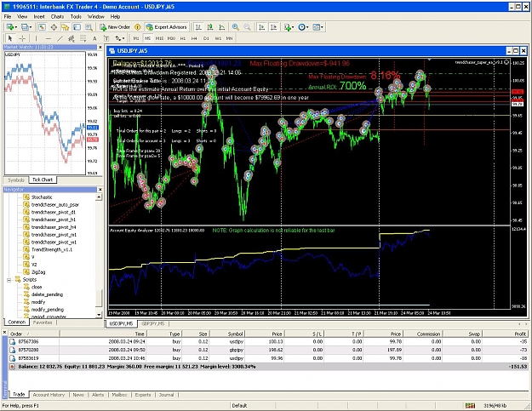This screenshot has height=411, width=532.
Task: Open the Journal terminal tab
Action: [166, 395]
